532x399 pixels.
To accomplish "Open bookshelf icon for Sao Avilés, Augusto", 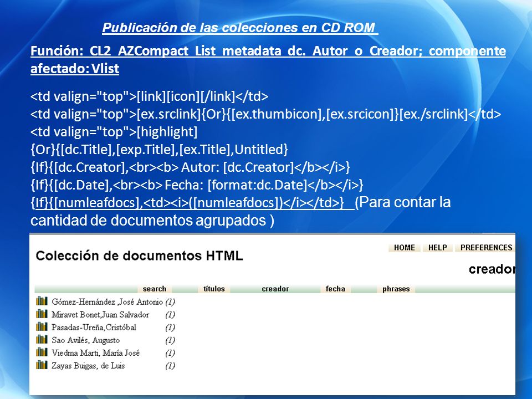I will (x=42, y=339).
